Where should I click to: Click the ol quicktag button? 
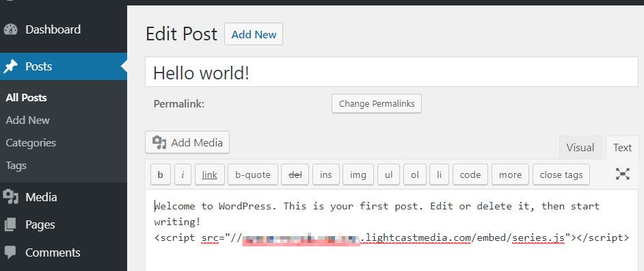[415, 175]
